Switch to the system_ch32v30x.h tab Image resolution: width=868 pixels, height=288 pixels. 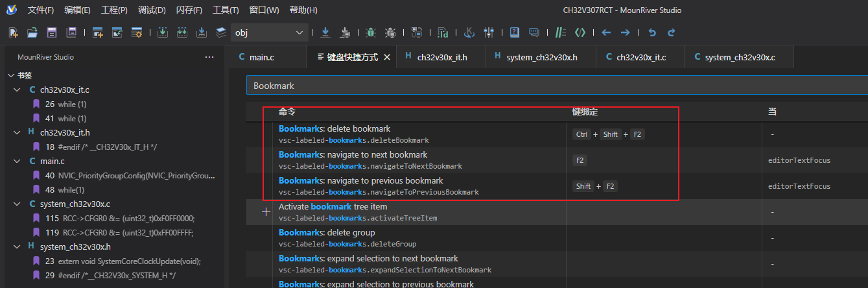tap(541, 57)
